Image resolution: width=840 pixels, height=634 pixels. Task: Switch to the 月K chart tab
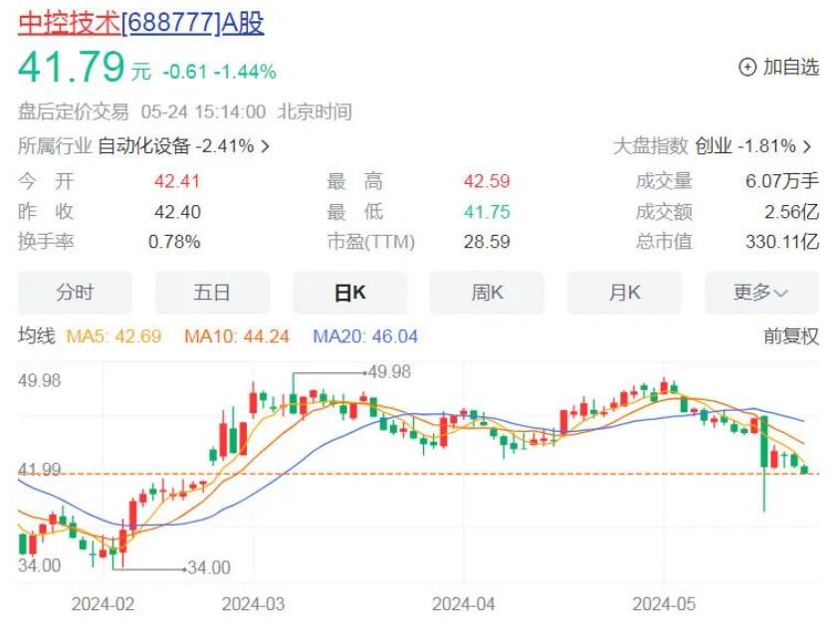coord(624,293)
